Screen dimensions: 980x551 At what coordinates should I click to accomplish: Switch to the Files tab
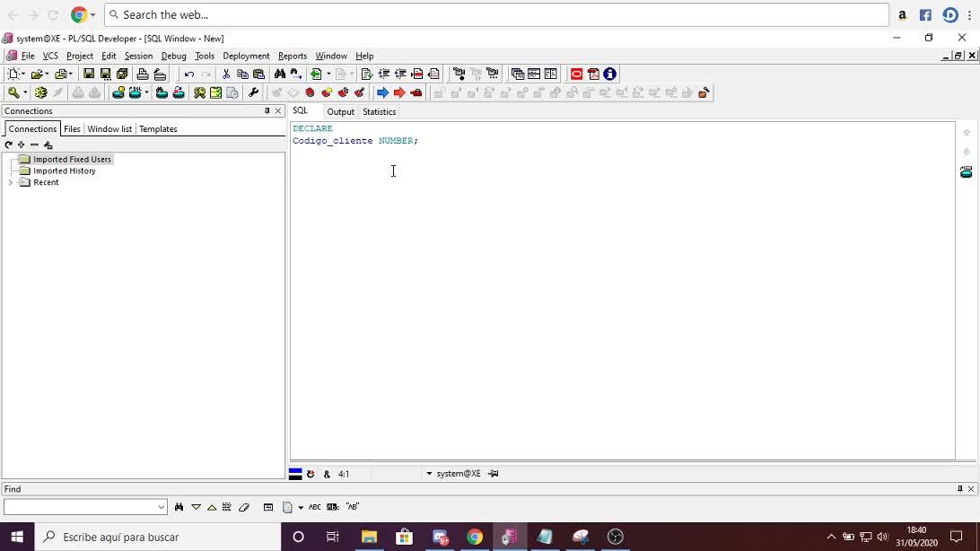point(72,128)
